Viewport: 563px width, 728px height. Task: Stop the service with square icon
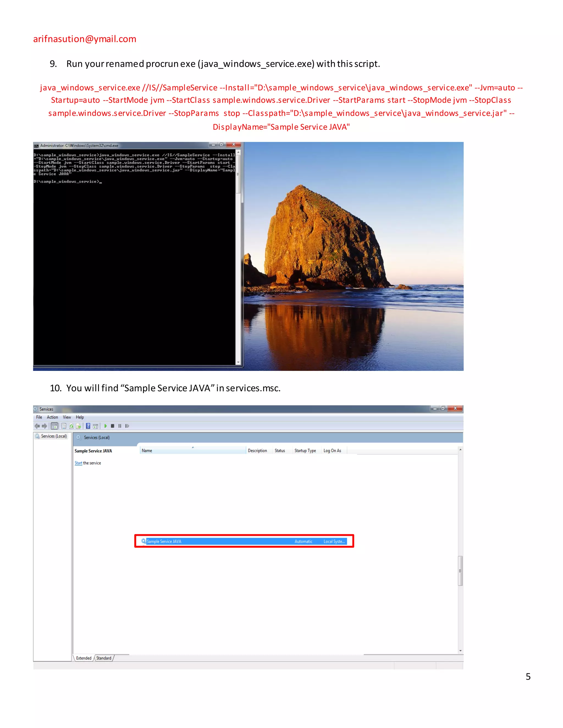112,426
